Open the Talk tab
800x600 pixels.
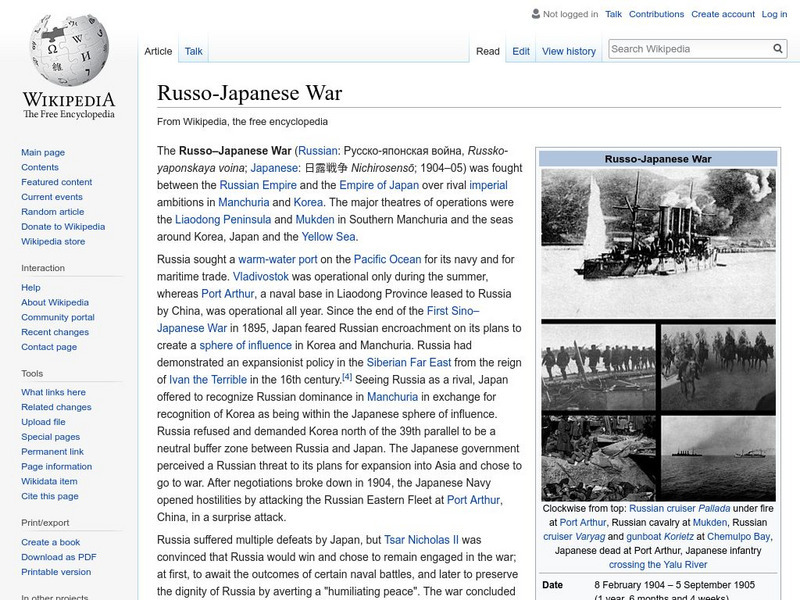pos(194,51)
